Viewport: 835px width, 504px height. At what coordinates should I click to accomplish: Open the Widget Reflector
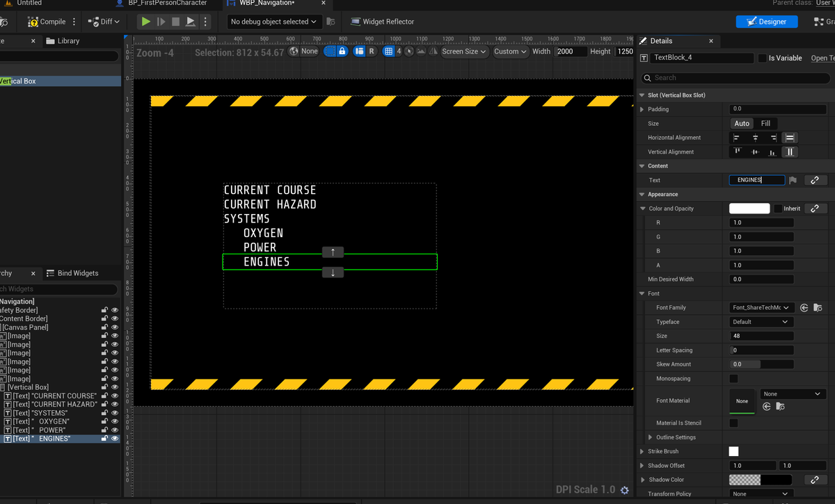click(x=382, y=22)
